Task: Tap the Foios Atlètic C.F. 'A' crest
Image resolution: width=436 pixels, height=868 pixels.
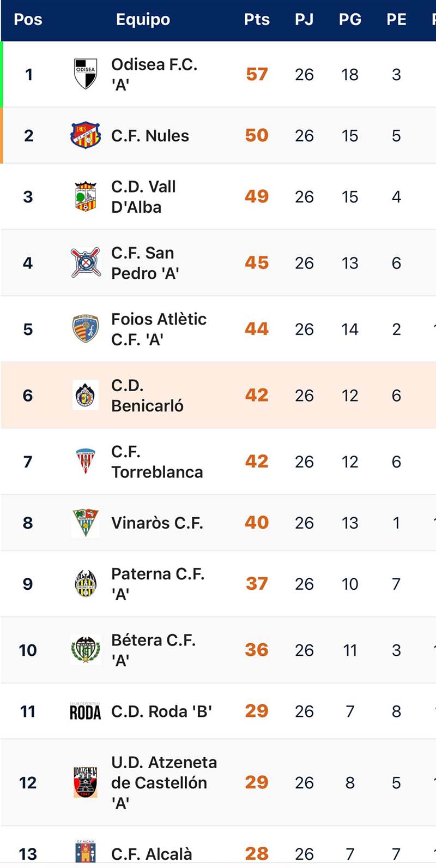Action: (x=86, y=329)
